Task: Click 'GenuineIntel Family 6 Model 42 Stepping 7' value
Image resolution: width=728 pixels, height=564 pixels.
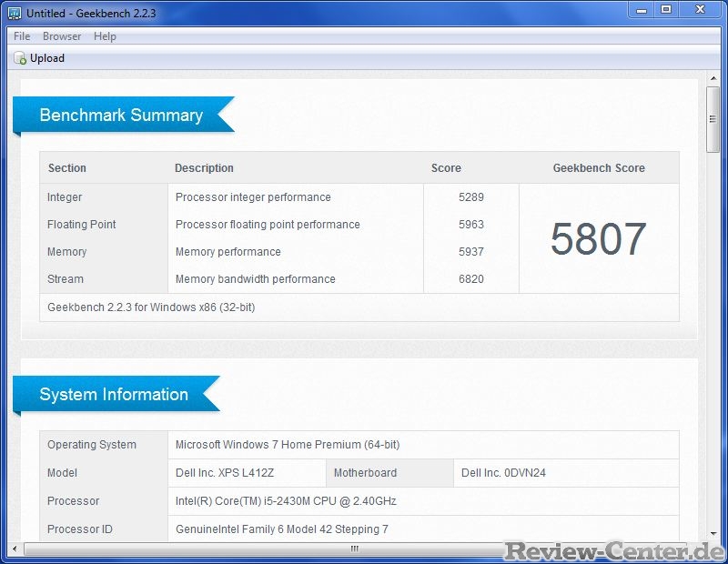Action: pos(282,529)
